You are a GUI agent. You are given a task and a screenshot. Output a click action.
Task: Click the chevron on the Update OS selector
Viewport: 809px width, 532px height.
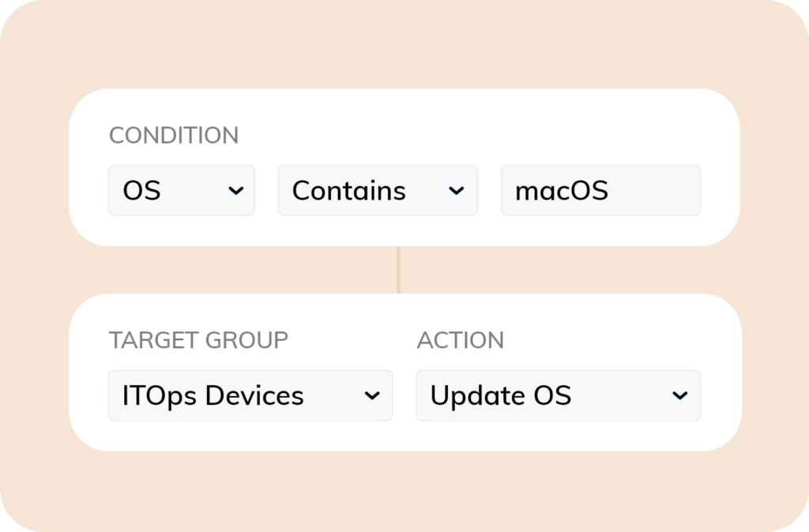pos(680,395)
